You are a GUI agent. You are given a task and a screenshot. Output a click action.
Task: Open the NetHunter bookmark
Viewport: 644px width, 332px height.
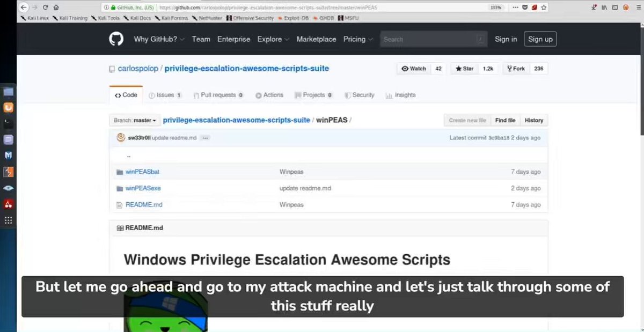click(208, 18)
